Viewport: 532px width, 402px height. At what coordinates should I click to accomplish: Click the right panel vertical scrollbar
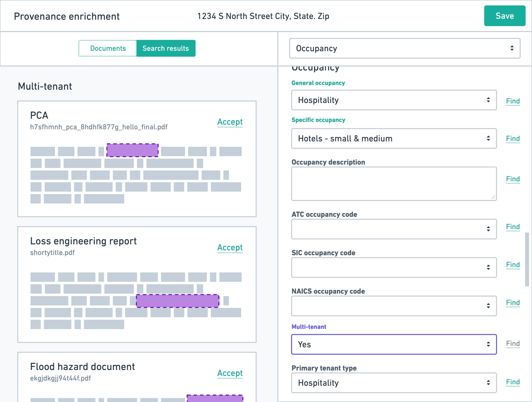click(527, 259)
